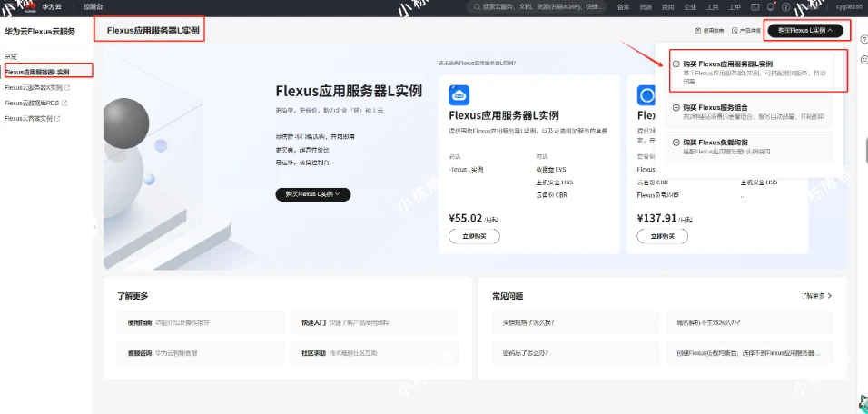The width and height of the screenshot is (868, 414).
Task: Open 企业 in the top navigation
Action: [x=690, y=7]
